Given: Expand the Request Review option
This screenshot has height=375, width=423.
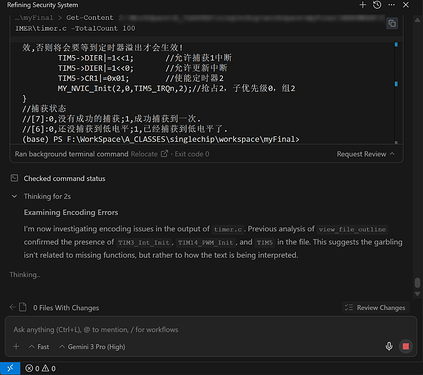Looking at the screenshot, I should coord(365,154).
